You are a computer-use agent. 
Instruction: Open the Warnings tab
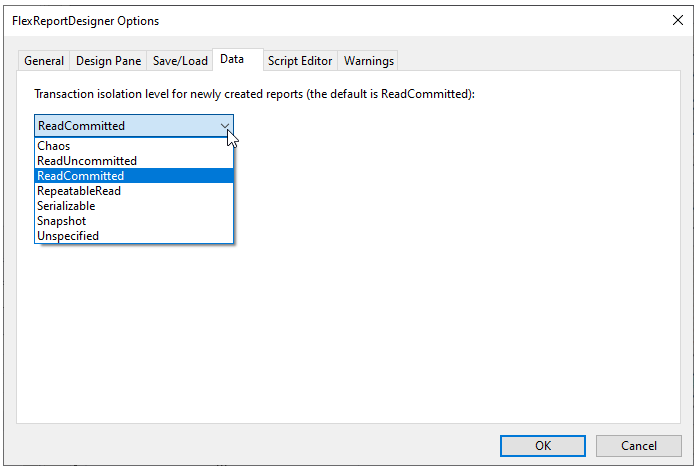[369, 61]
